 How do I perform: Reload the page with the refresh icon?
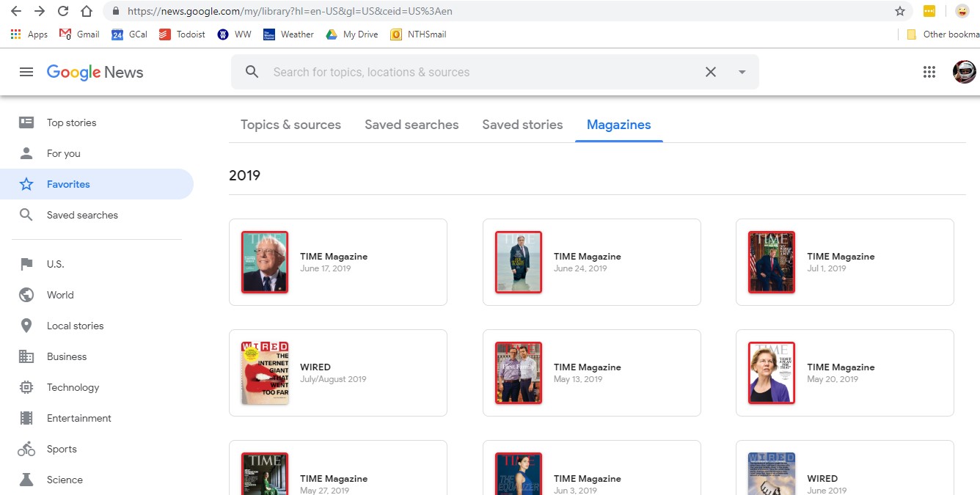[63, 11]
